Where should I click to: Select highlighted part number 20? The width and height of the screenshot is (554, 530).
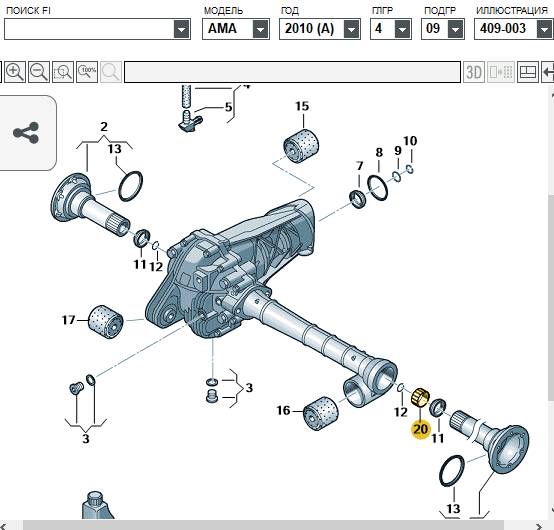click(420, 429)
